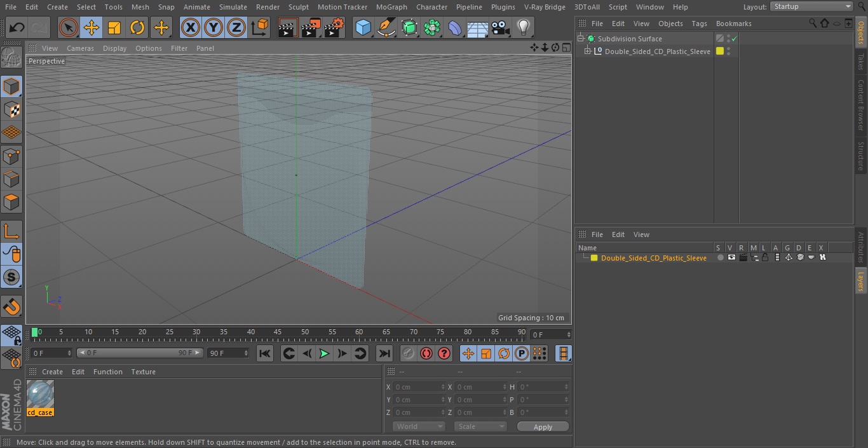
Task: Toggle Y-axis lock
Action: pos(214,27)
